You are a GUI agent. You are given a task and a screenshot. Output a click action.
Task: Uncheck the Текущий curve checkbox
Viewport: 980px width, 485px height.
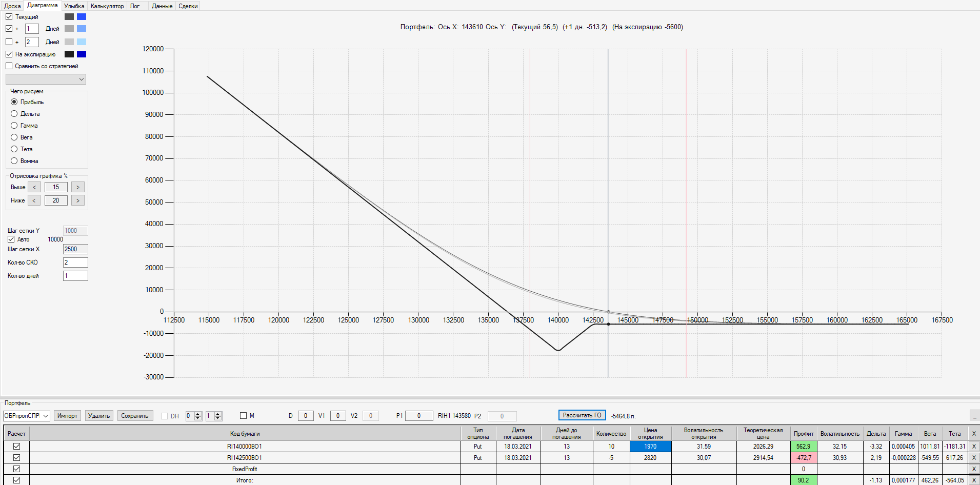coord(9,17)
